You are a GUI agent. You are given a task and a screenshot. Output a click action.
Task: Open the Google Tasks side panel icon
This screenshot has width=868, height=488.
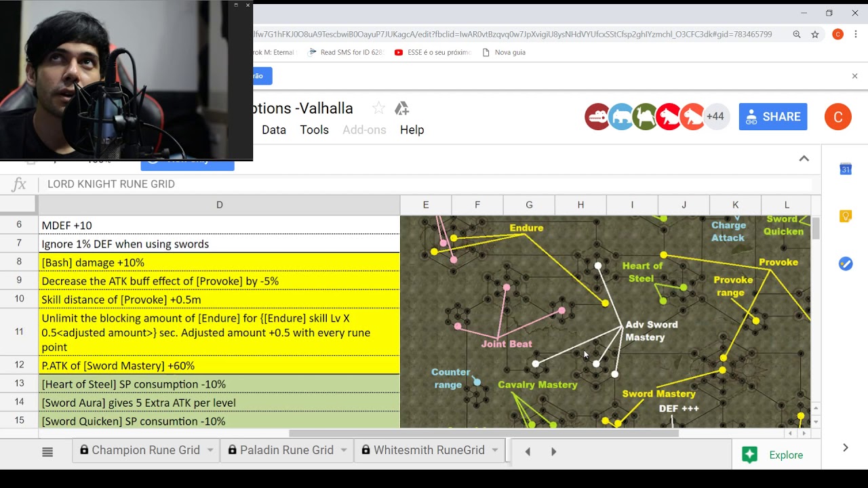click(846, 264)
